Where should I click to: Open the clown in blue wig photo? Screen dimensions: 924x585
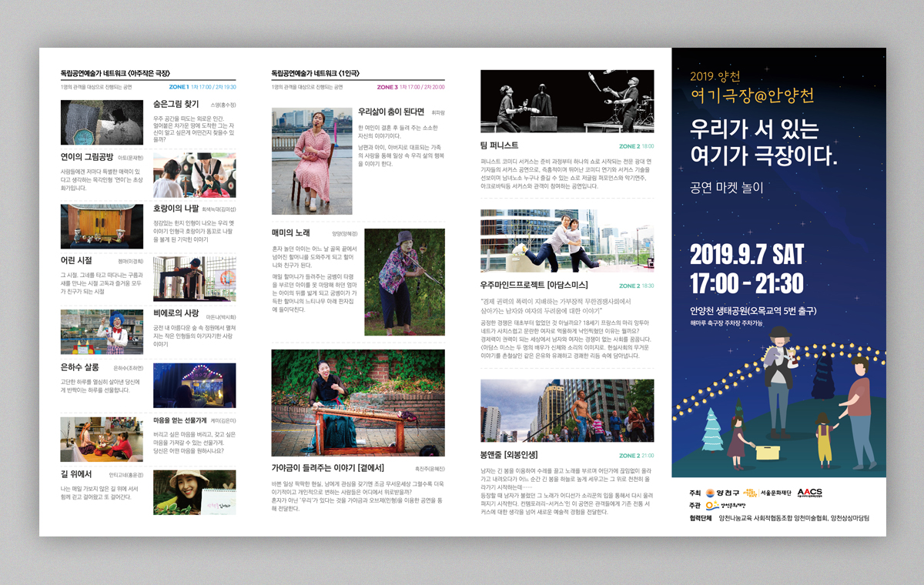[102, 332]
